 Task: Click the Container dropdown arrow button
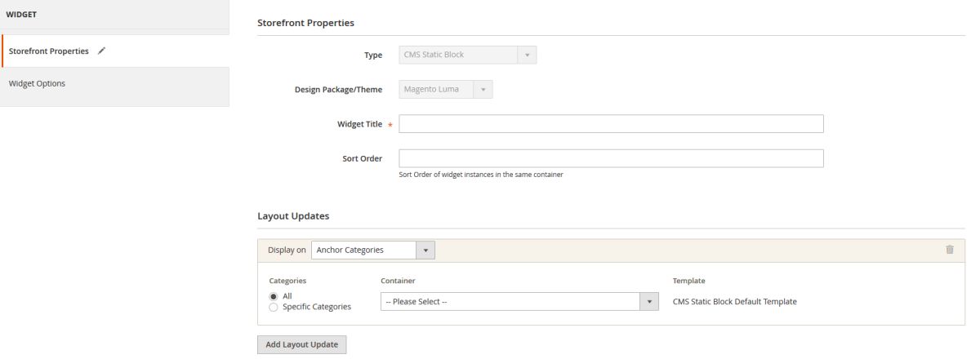(650, 302)
